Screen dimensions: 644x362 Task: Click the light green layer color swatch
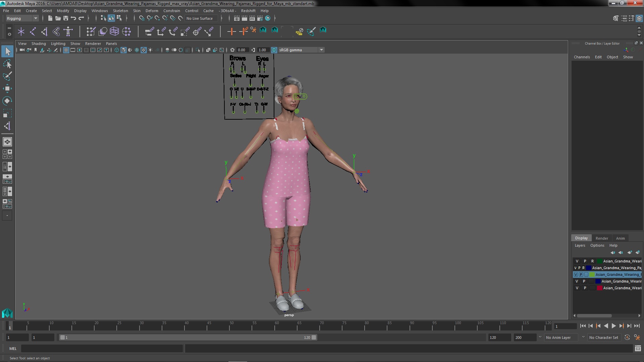pos(592,275)
